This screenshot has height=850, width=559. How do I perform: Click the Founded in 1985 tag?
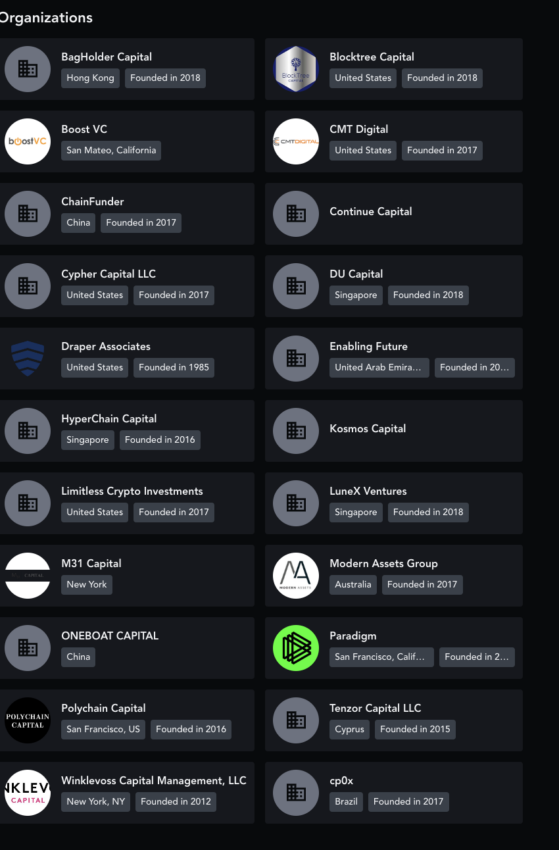pyautogui.click(x=174, y=367)
